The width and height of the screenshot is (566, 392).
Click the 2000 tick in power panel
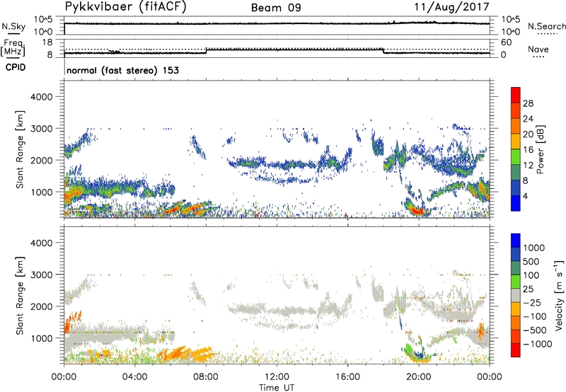click(x=41, y=160)
